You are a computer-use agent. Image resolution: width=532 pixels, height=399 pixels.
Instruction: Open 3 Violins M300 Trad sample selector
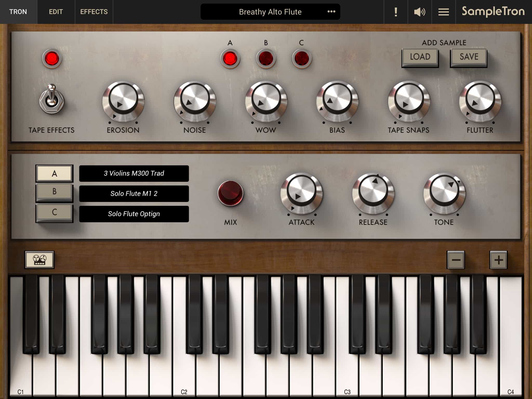point(134,173)
